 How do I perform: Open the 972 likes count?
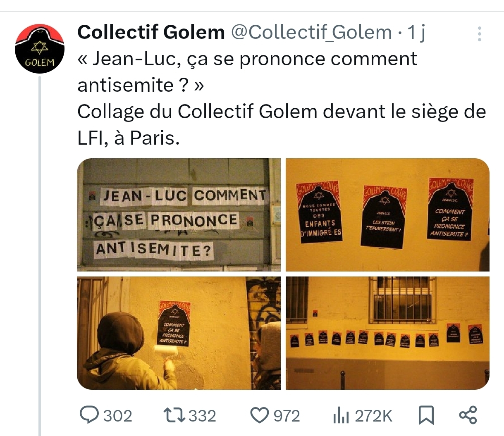point(287,416)
